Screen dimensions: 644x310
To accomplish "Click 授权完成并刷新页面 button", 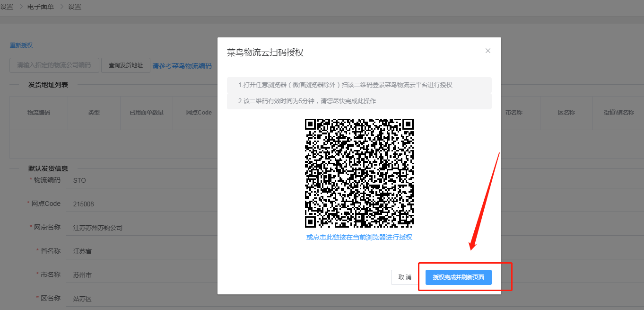I will [459, 277].
